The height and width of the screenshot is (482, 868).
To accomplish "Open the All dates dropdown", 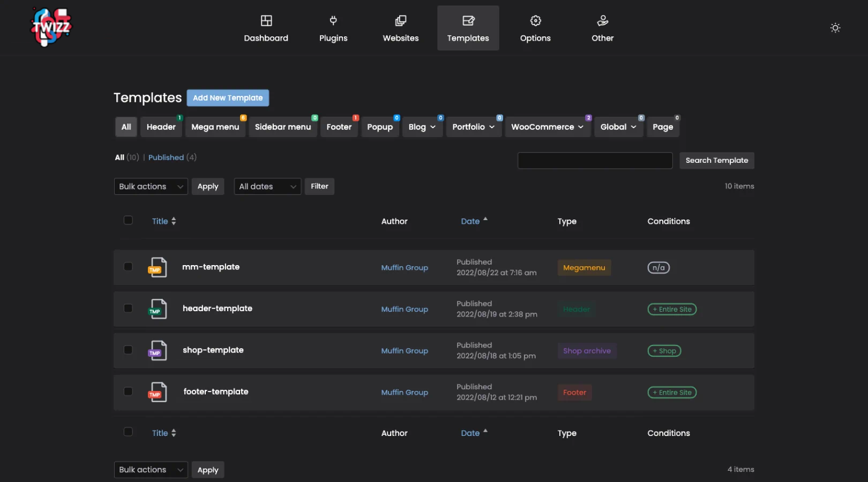I will [x=267, y=186].
